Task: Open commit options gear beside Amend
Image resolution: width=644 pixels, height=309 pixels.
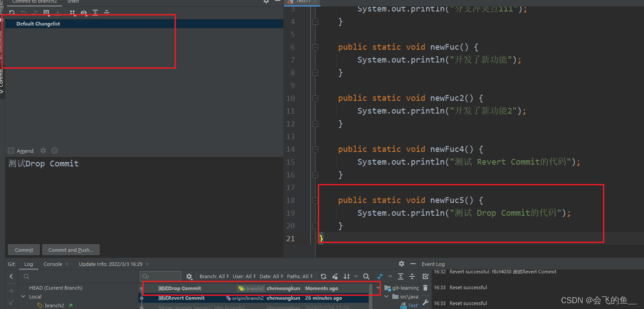Action: 43,151
